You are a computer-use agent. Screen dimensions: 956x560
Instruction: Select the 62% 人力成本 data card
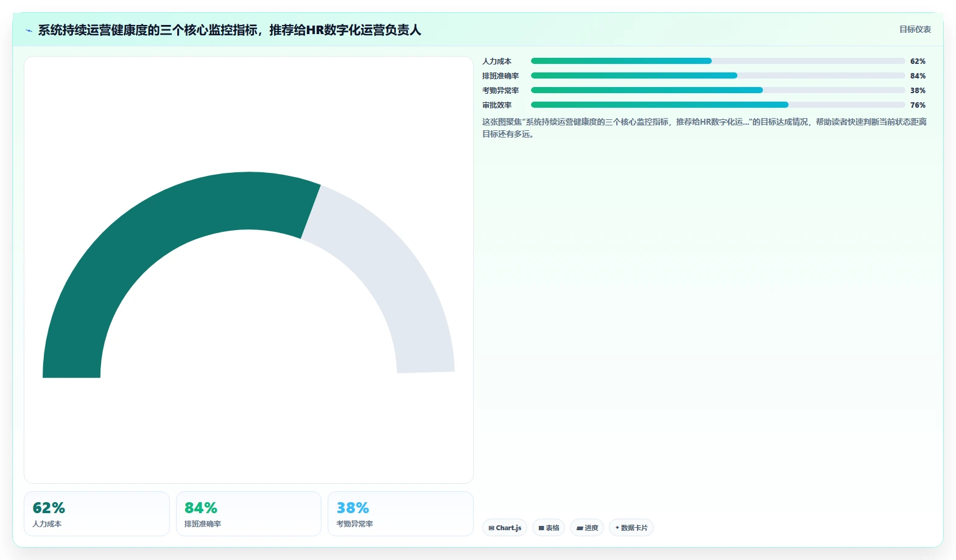(97, 514)
